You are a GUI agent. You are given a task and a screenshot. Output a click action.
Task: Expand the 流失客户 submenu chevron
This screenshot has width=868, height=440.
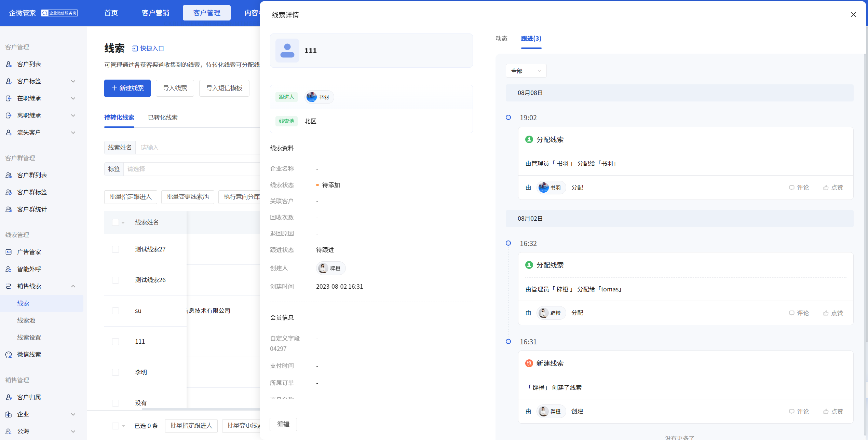point(73,133)
